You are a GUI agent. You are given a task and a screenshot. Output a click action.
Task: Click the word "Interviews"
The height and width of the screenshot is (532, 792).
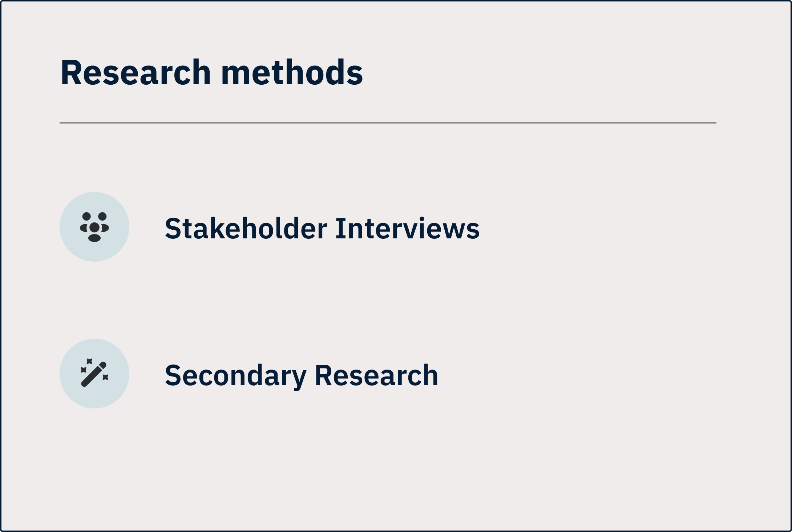[x=407, y=228]
